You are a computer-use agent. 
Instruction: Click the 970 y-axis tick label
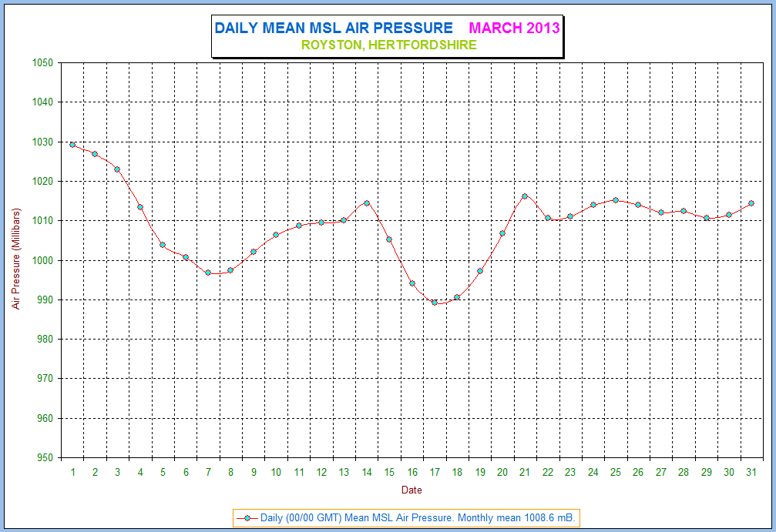pos(45,379)
